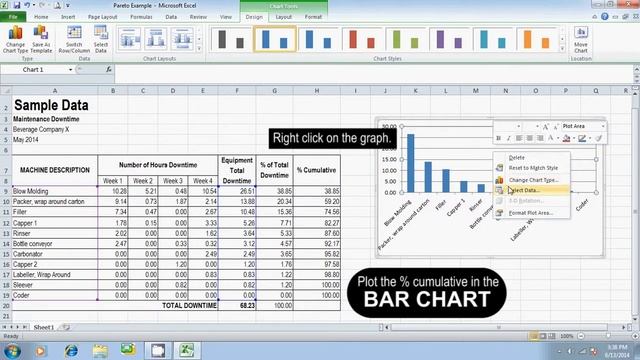Toggle Italic in the mini toolbar
The height and width of the screenshot is (360, 640).
click(x=509, y=138)
